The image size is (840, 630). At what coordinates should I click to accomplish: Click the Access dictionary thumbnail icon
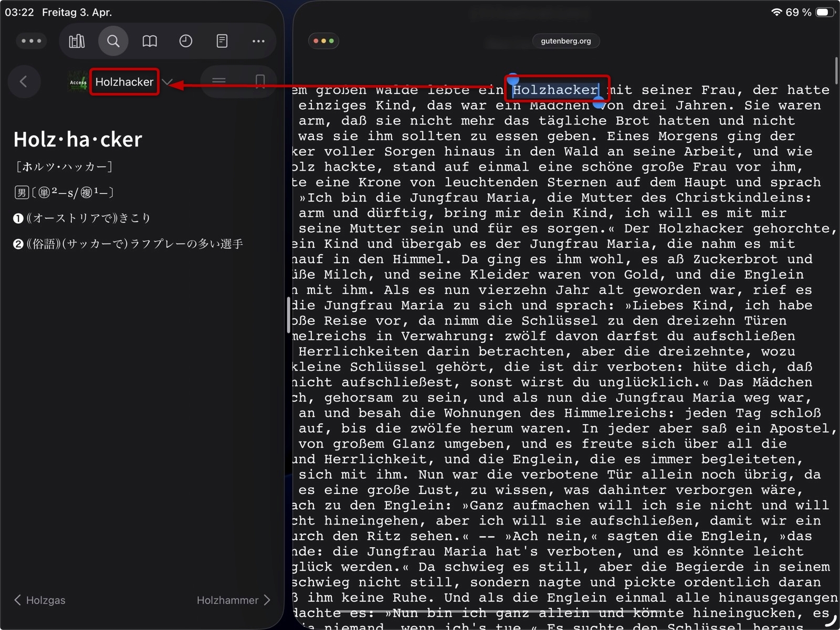78,82
